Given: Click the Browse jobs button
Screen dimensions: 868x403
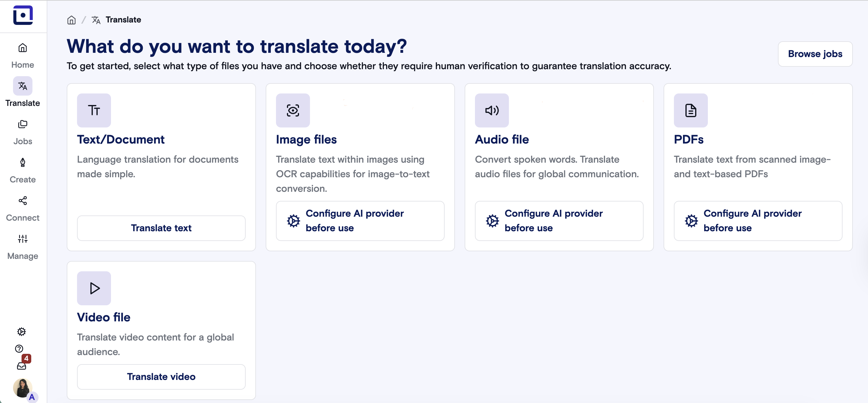Looking at the screenshot, I should [x=815, y=54].
